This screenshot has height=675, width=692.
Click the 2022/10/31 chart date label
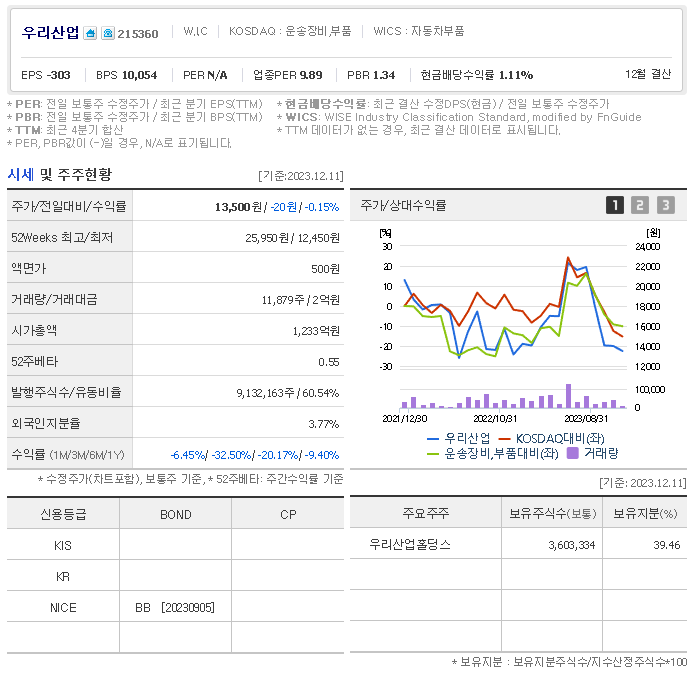tap(495, 419)
